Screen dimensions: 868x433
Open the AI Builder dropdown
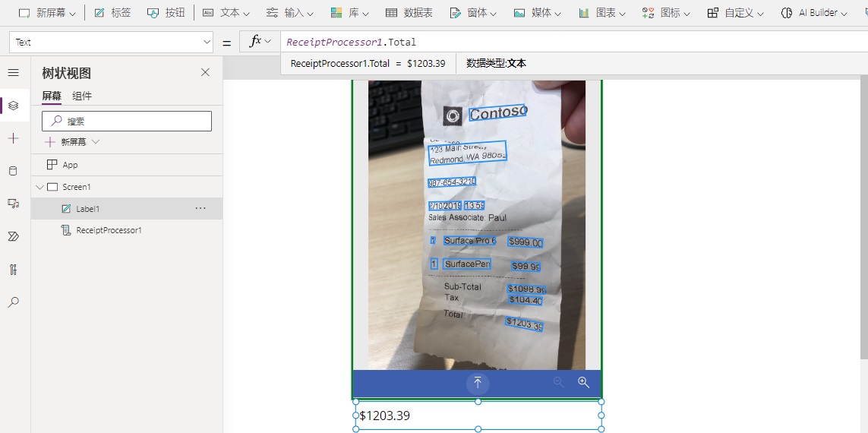pyautogui.click(x=814, y=13)
